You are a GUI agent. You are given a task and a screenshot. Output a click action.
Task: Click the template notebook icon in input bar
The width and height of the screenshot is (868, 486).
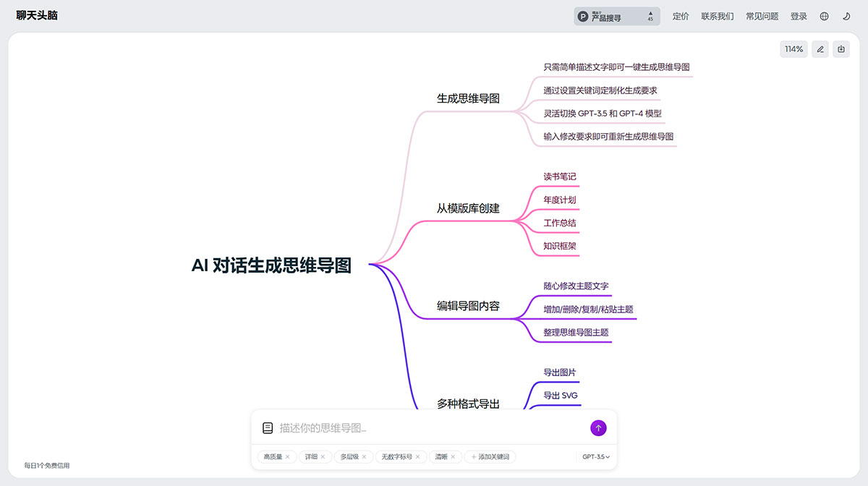tap(268, 427)
